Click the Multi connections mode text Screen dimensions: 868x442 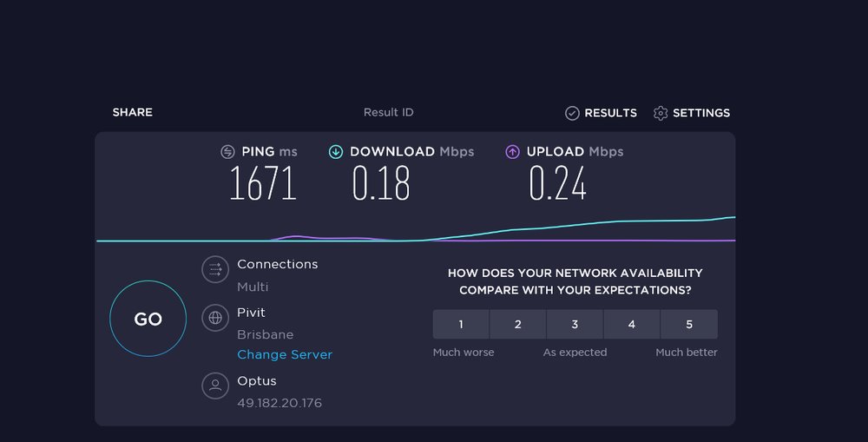coord(253,287)
